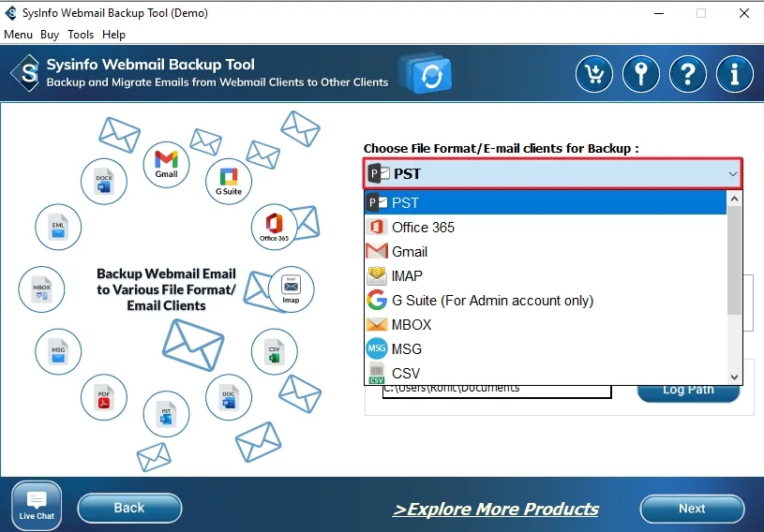This screenshot has height=532, width=764.
Task: Open the info about icon
Action: click(734, 74)
